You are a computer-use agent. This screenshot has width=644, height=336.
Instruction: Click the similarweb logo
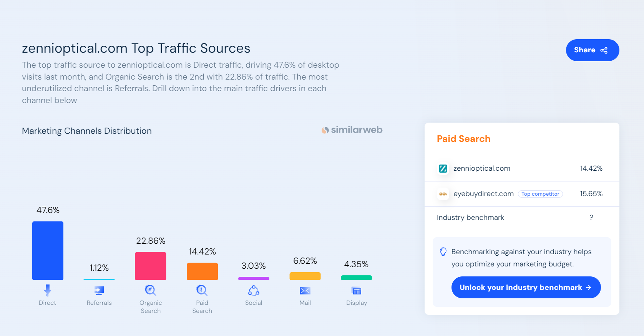352,130
